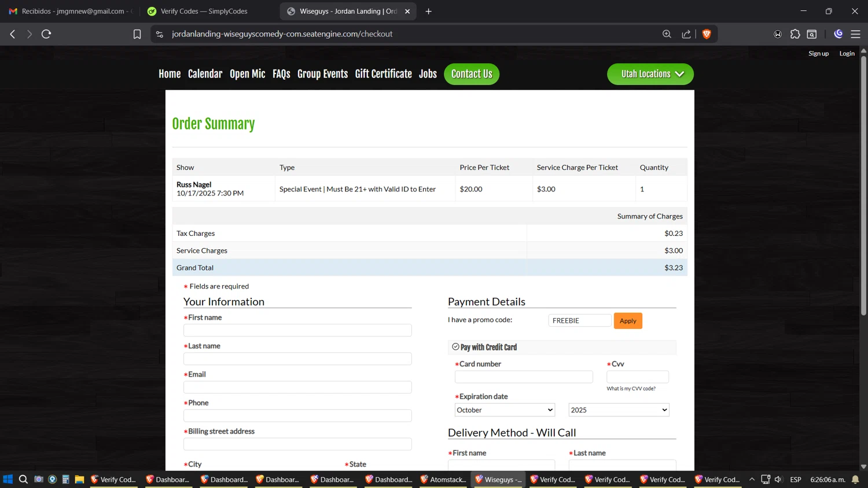
Task: Click the Contact Us button
Action: (472, 74)
